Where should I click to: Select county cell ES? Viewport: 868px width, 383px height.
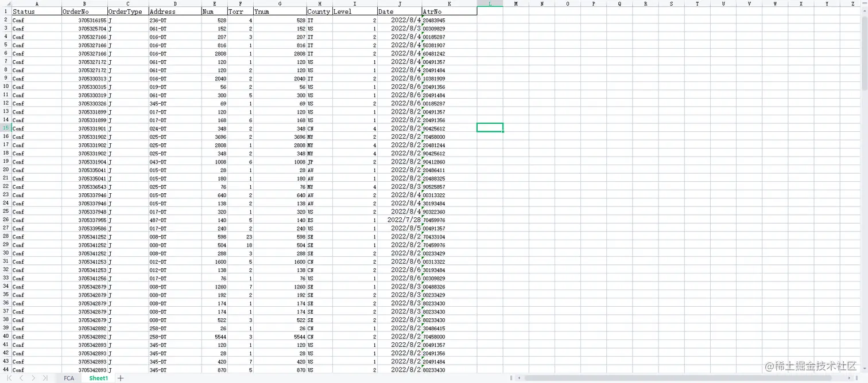pos(319,220)
